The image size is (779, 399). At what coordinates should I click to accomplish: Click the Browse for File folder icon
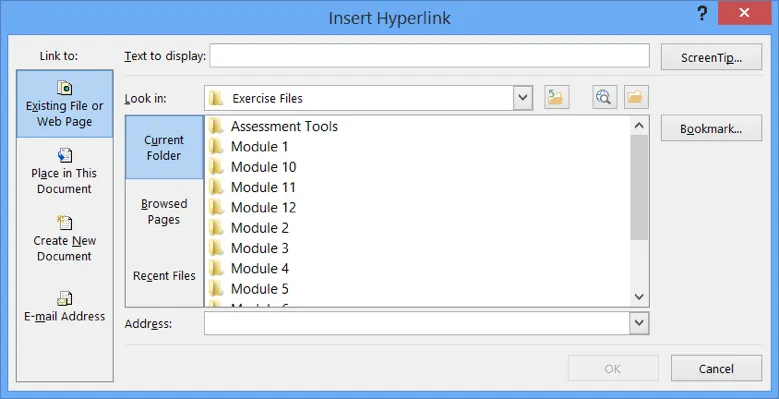pos(636,97)
